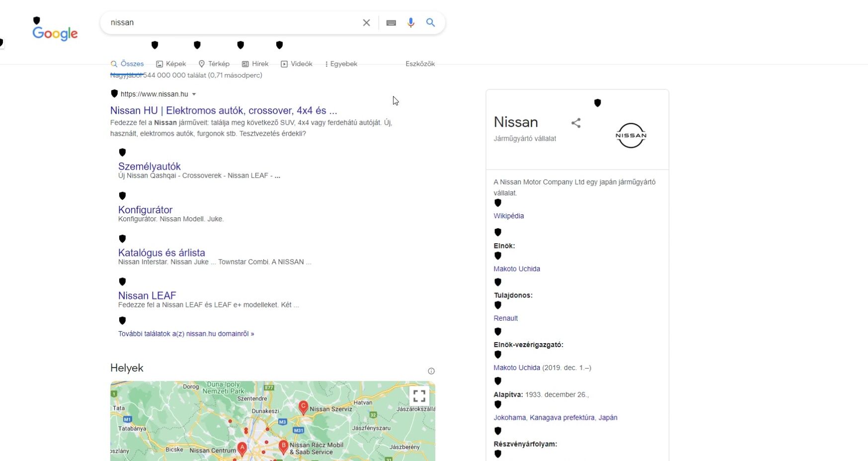Click the 'Alapítva:' founding date label
The height and width of the screenshot is (461, 868).
508,394
